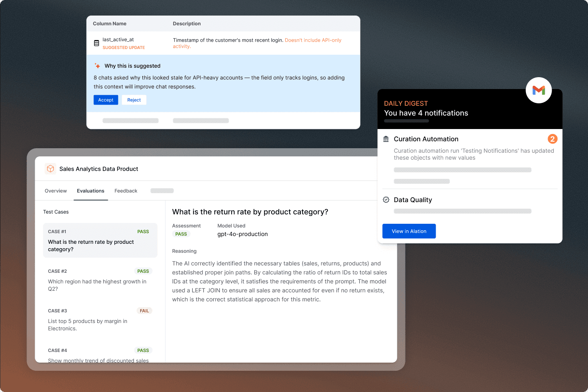
Task: Open the Feedback tab
Action: coord(126,191)
